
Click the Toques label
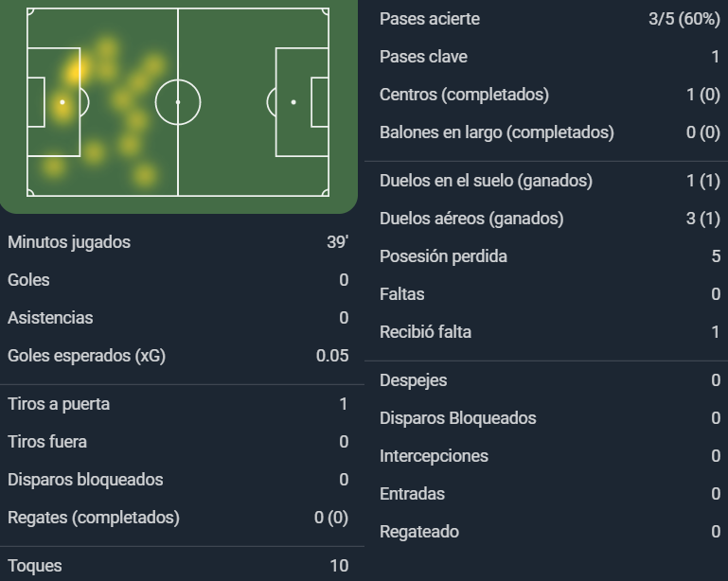pyautogui.click(x=35, y=566)
